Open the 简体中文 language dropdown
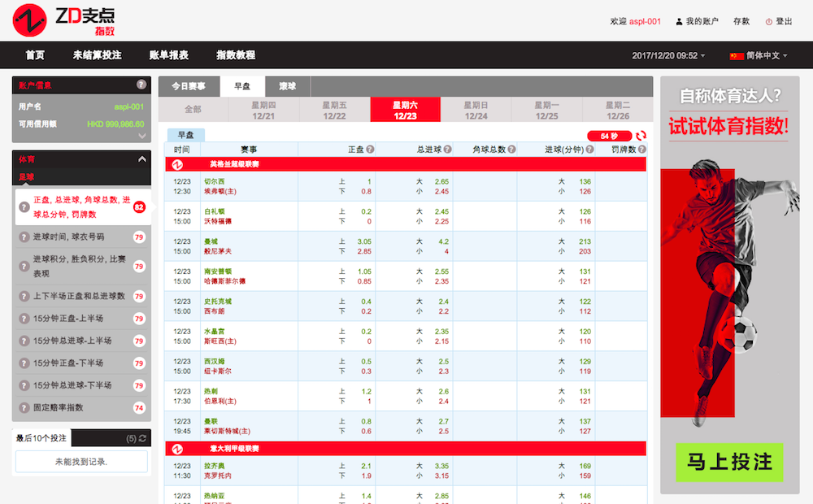 tap(760, 55)
